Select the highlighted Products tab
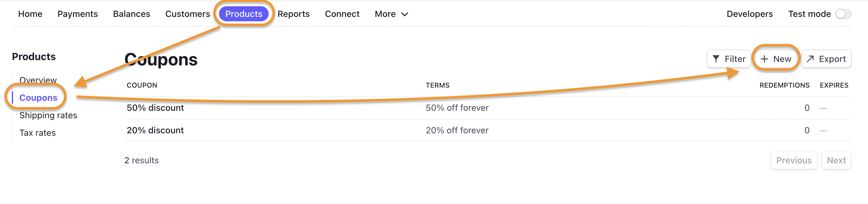This screenshot has height=204, width=868. pyautogui.click(x=244, y=14)
